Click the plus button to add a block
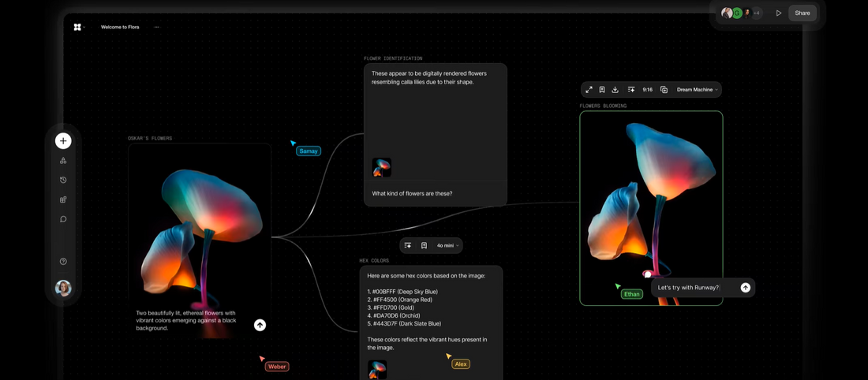Screen dimensions: 868x380 pyautogui.click(x=63, y=141)
